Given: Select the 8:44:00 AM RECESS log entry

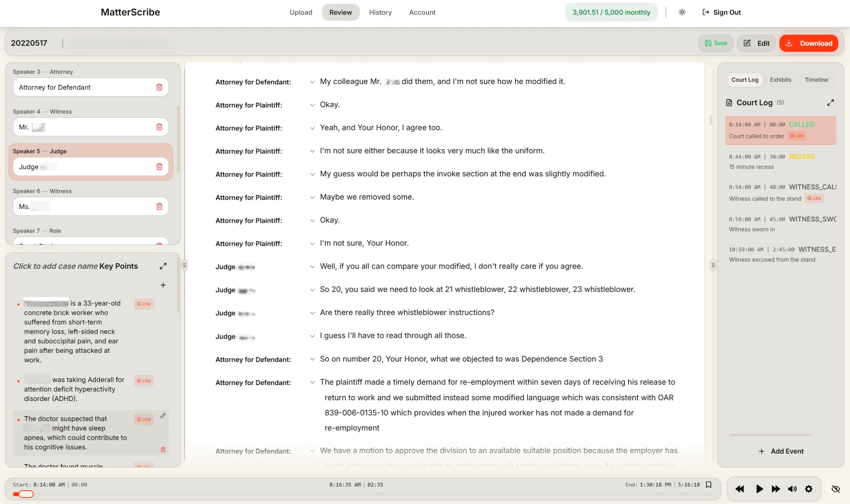Looking at the screenshot, I should click(781, 162).
